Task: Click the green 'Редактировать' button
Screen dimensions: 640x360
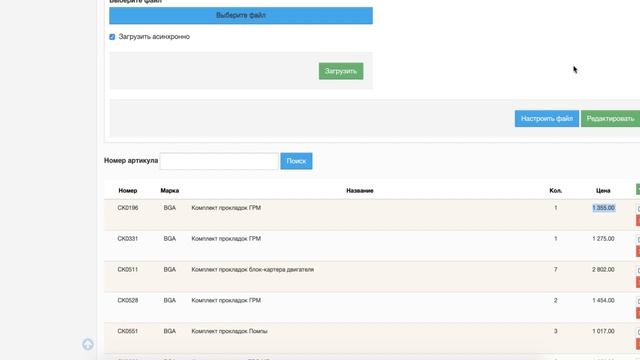Action: 610,118
